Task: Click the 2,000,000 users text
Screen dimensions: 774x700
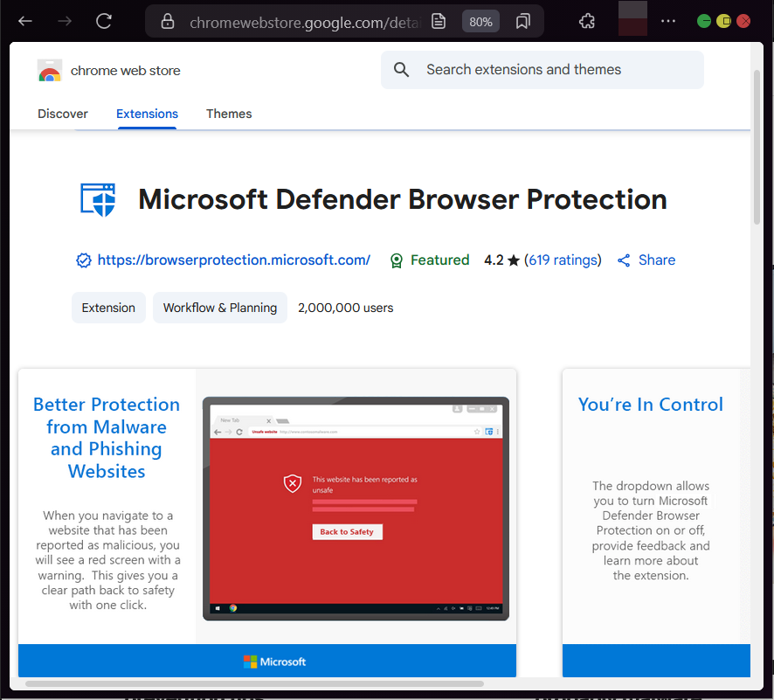Action: point(346,308)
